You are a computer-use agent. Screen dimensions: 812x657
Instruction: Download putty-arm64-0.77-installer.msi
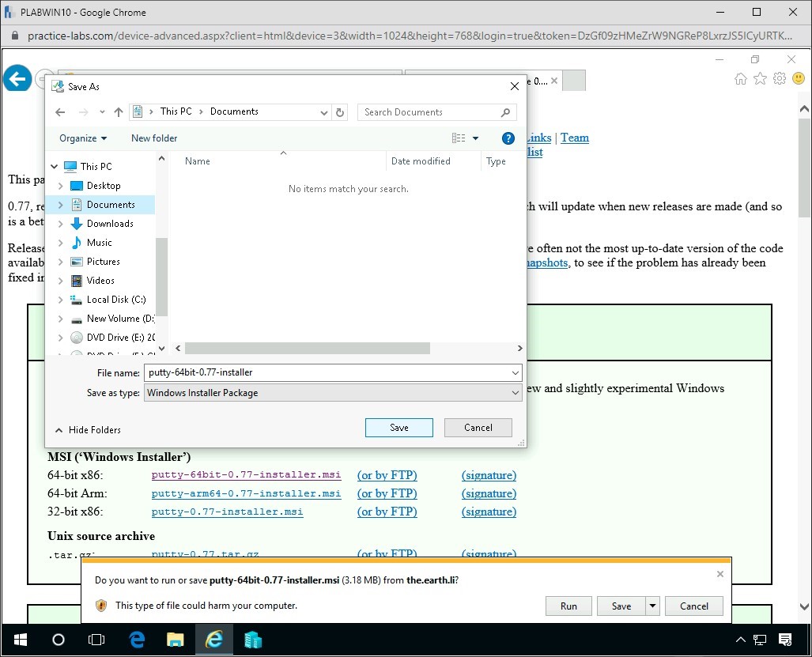click(x=245, y=493)
